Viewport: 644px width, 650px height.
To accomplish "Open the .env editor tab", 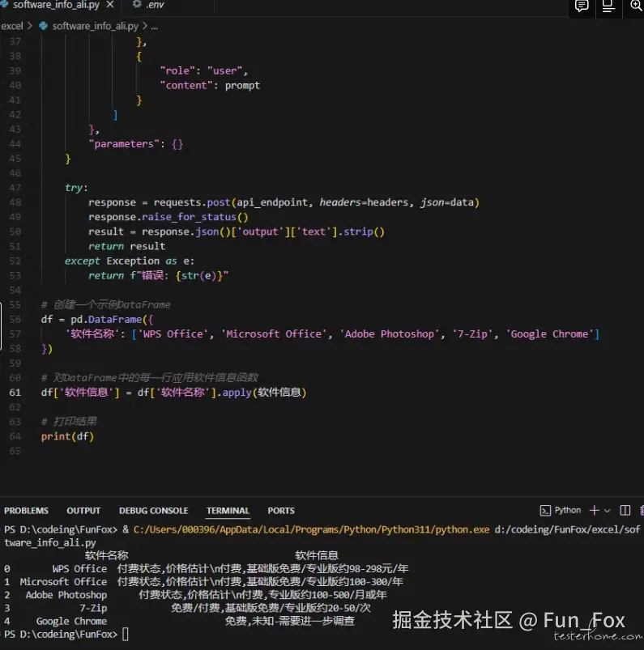I will 155,5.
